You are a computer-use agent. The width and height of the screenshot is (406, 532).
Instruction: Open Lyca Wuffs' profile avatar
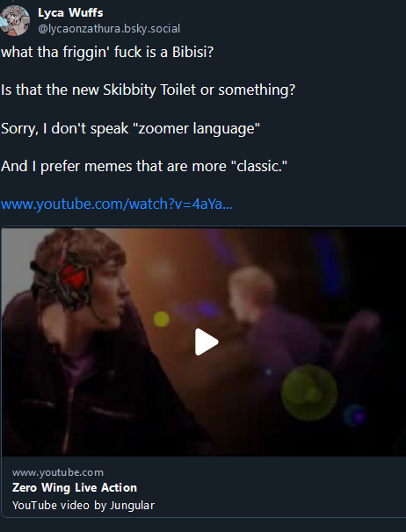15,20
